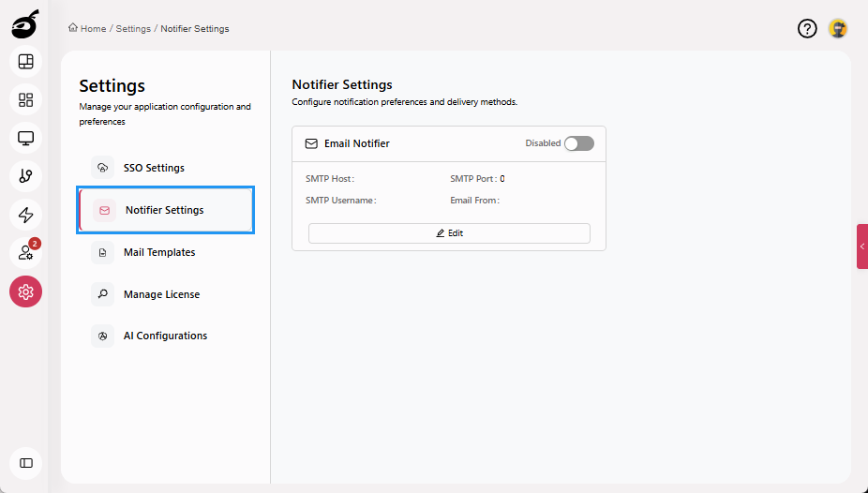The height and width of the screenshot is (493, 868).
Task: Open the lightning bolt icon in sidebar
Action: tap(25, 215)
